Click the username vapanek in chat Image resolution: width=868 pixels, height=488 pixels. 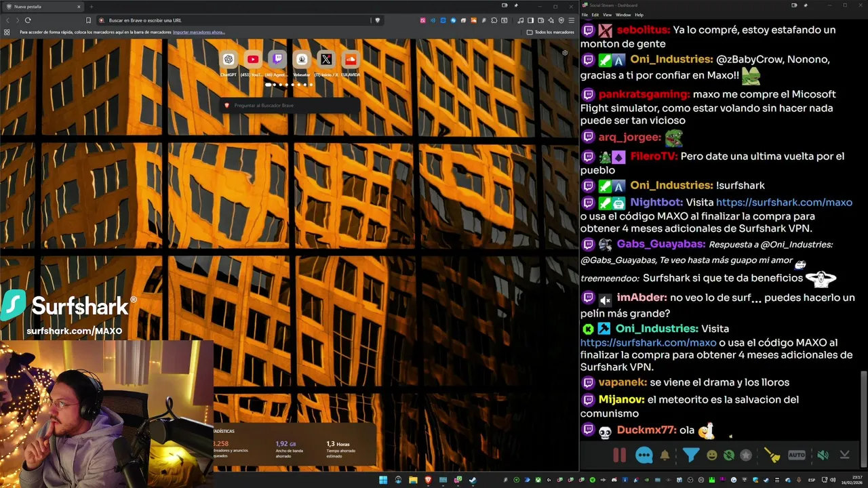pos(623,382)
